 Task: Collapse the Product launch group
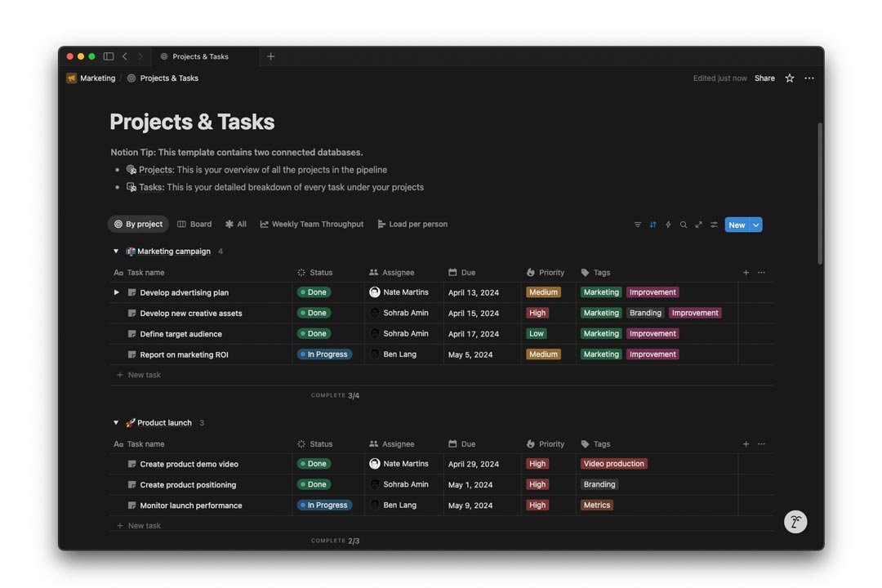click(115, 422)
